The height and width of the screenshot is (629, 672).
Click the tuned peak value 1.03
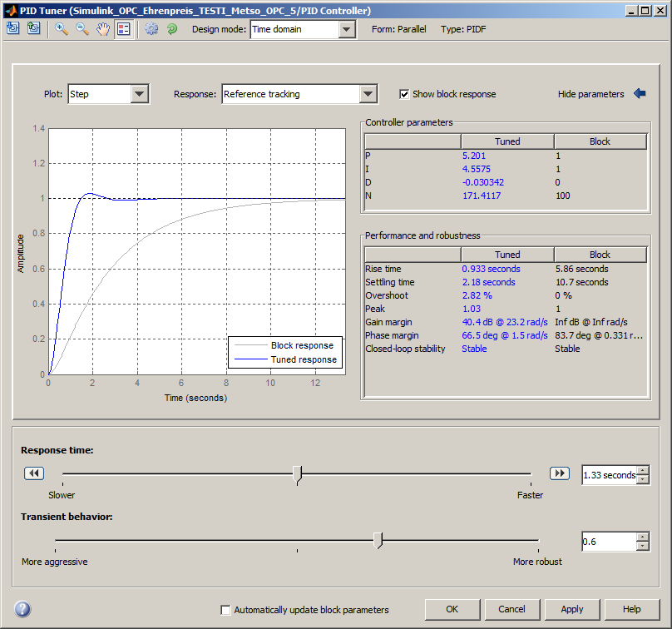[x=472, y=309]
